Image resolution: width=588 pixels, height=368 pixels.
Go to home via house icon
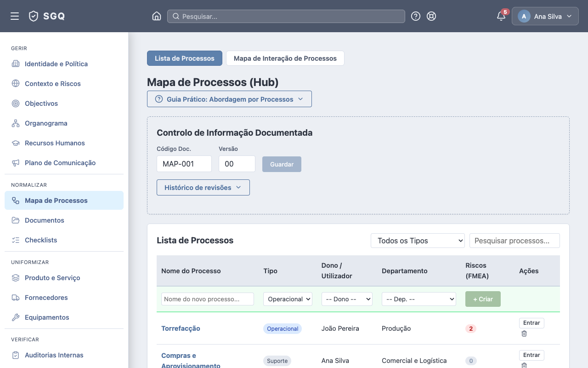[x=157, y=16]
